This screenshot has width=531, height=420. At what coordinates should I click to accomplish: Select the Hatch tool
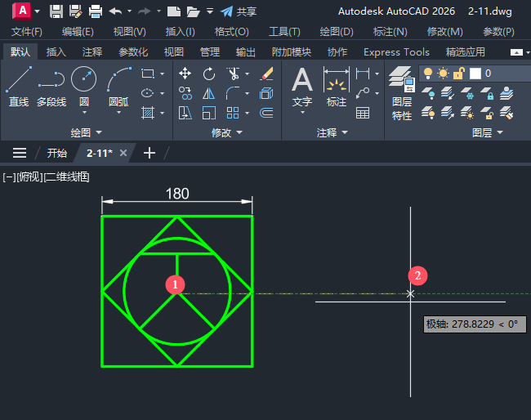tap(148, 113)
